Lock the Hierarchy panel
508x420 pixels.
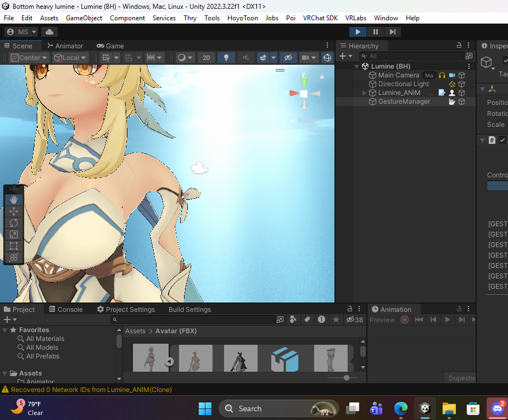459,46
